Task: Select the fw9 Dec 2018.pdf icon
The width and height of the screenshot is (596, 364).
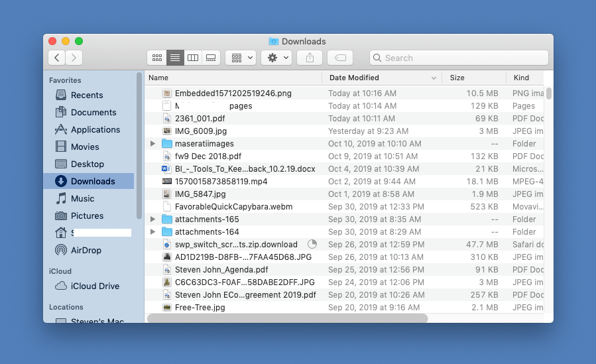Action: tap(167, 156)
